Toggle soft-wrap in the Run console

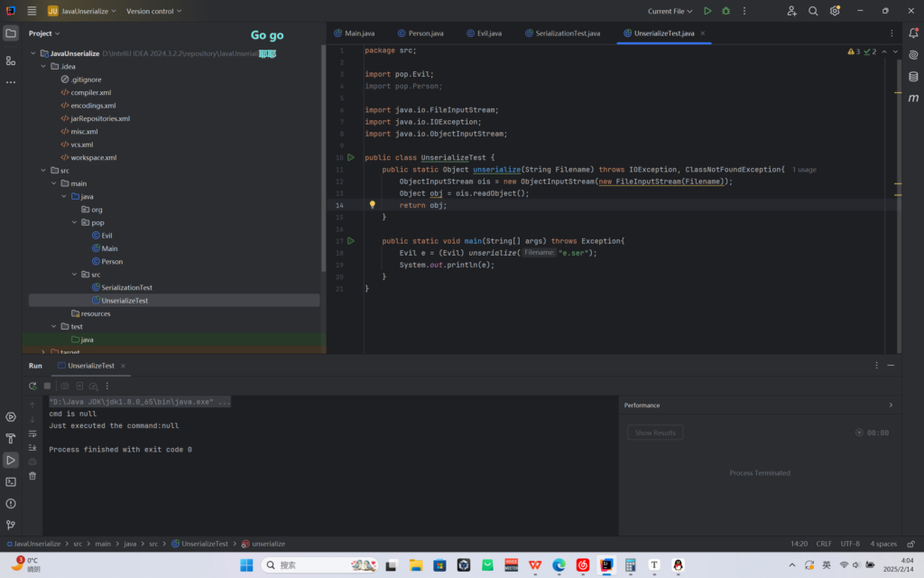(32, 433)
